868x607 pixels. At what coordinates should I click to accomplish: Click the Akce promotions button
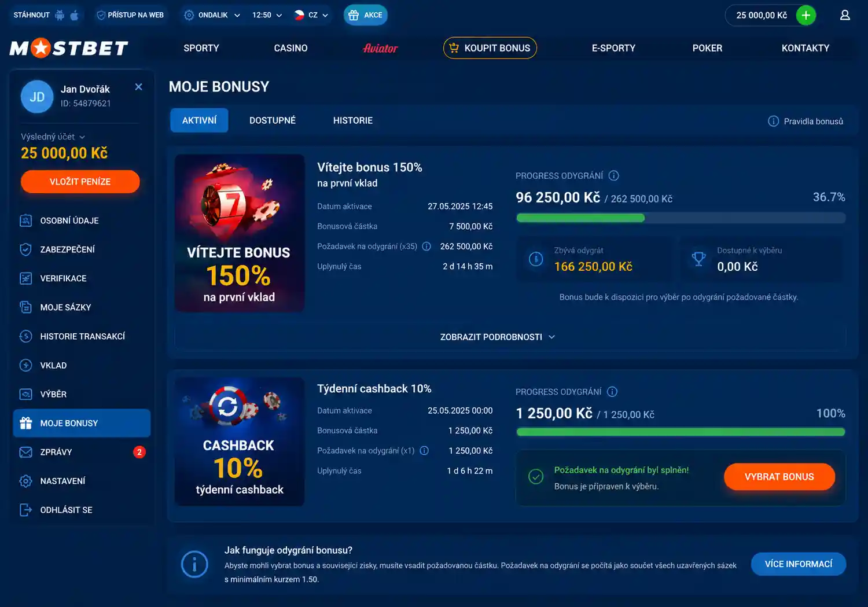366,15
